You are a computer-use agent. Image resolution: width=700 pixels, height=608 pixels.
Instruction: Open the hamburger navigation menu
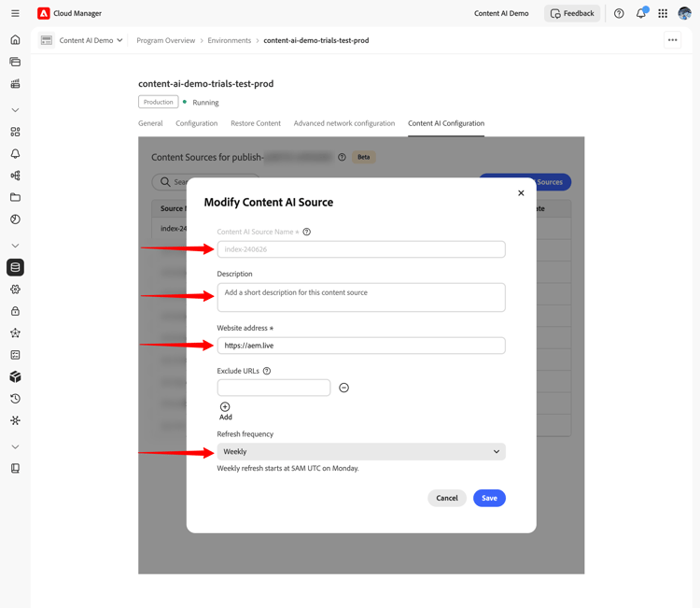(15, 13)
